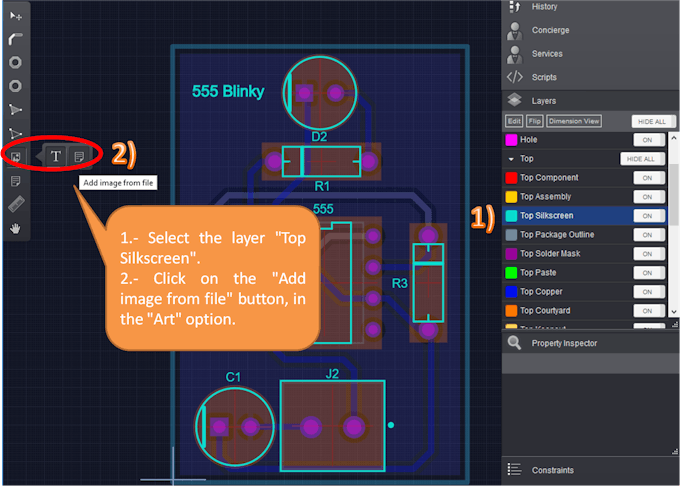Open the Scripts panel icon
Screen dimensions: 680x486
tap(515, 77)
